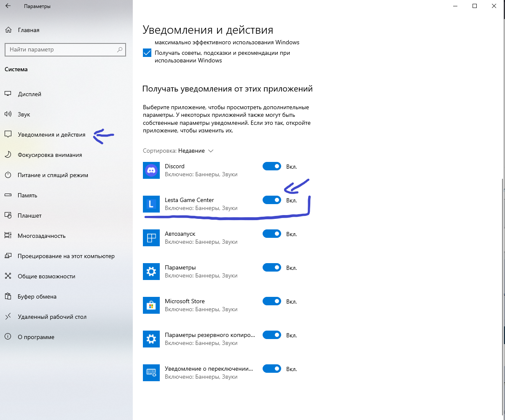Focus the Найти параметр search field

click(65, 50)
